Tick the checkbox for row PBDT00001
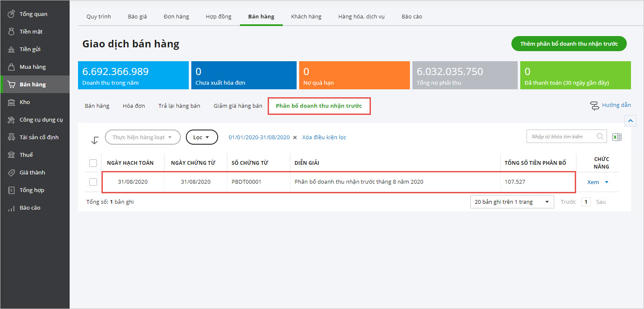Screen dimensions: 644x309 pyautogui.click(x=93, y=182)
